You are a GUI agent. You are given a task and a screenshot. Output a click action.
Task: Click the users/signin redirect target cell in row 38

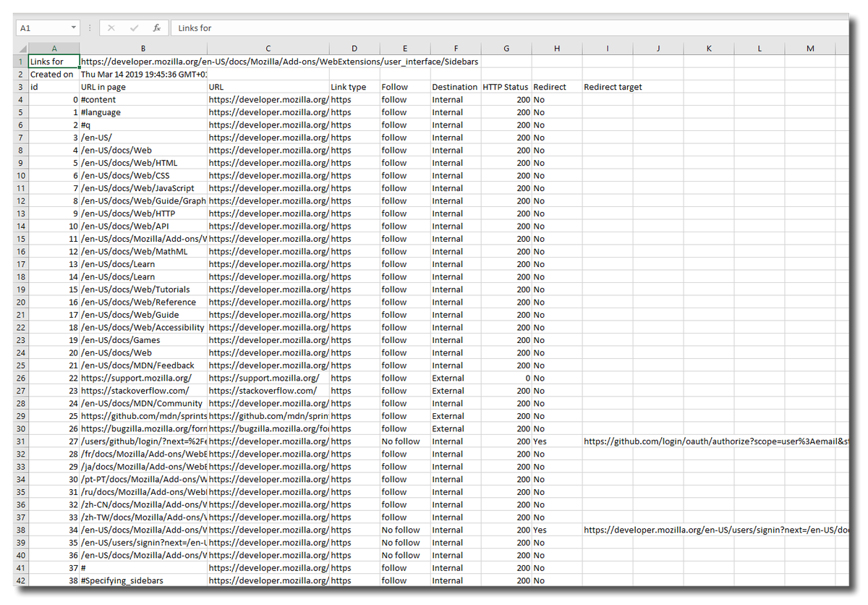point(715,530)
